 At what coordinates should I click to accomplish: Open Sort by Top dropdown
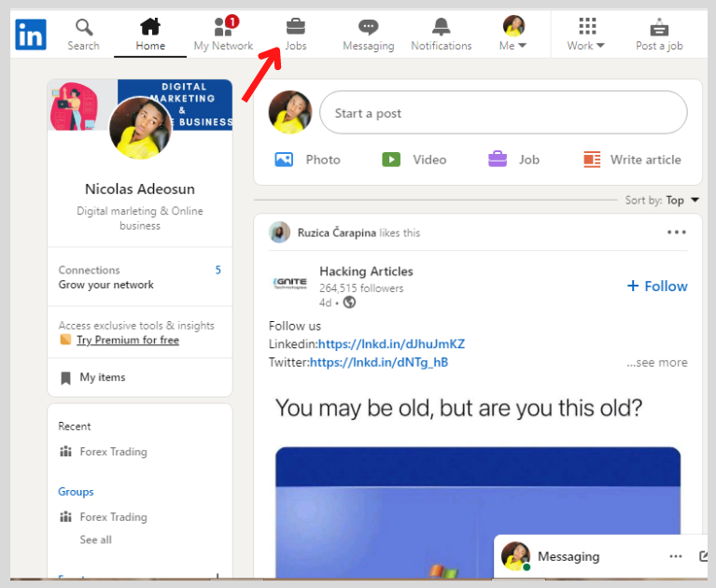[x=662, y=200]
